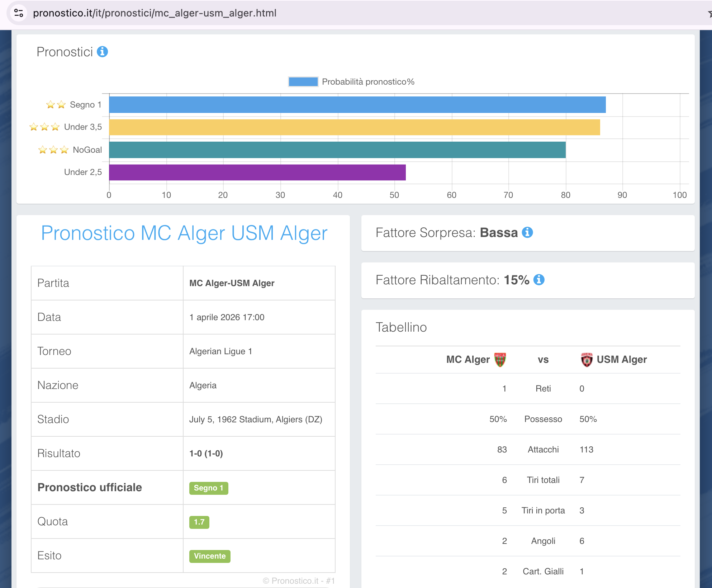Click the URL address field

tap(155, 13)
